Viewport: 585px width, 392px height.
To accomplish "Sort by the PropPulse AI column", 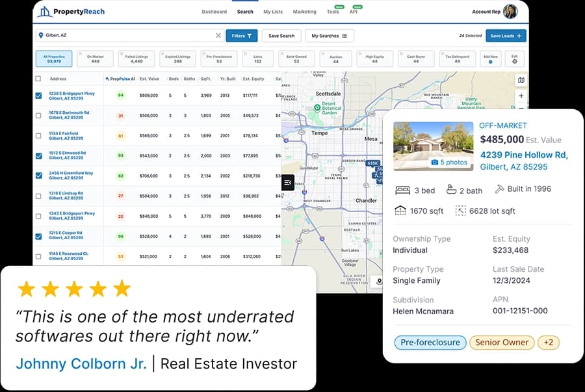I will tap(120, 79).
